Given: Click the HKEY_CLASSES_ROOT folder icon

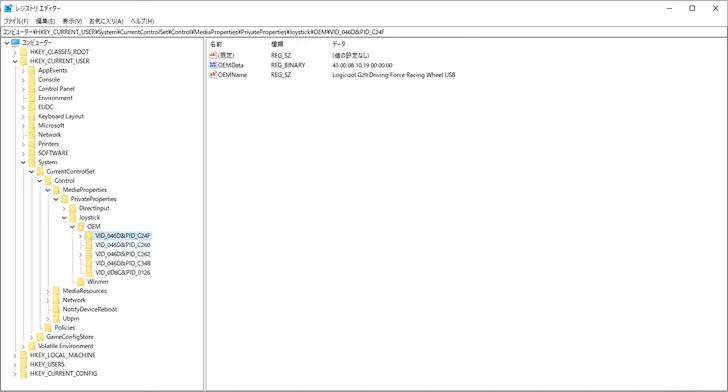Looking at the screenshot, I should 24,52.
